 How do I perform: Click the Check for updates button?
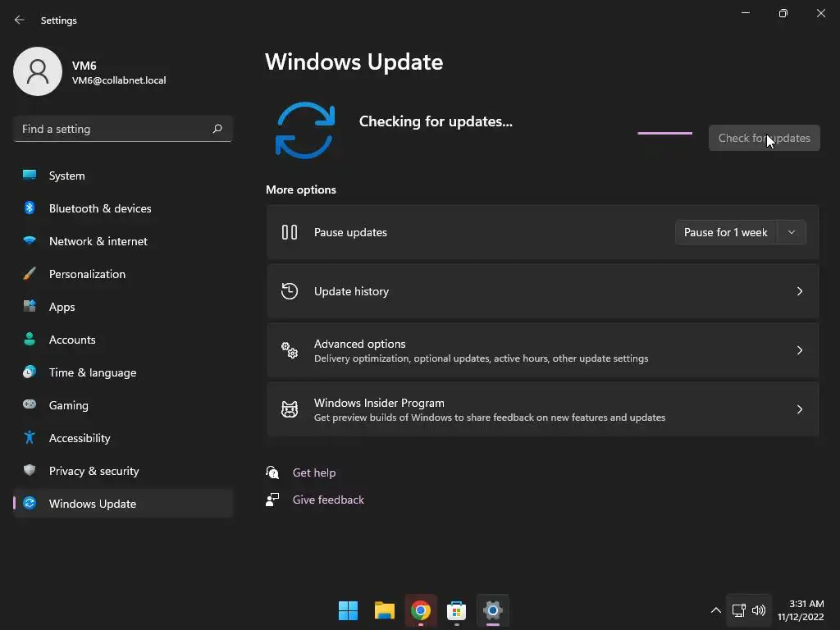764,138
